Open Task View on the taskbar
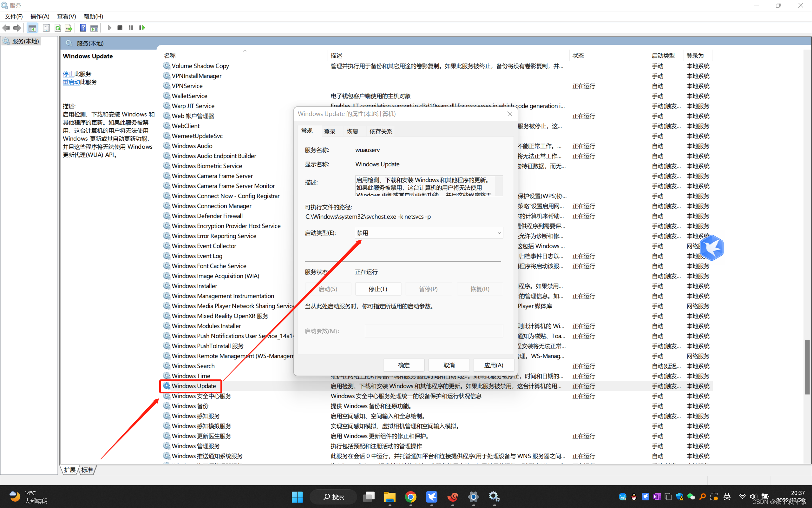 369,497
